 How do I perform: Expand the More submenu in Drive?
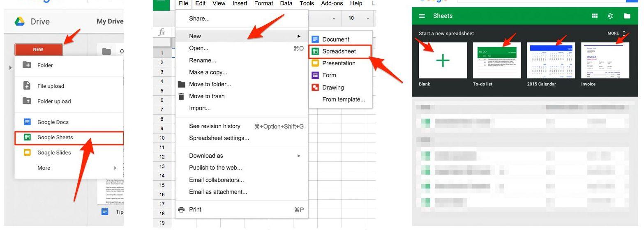click(x=69, y=168)
